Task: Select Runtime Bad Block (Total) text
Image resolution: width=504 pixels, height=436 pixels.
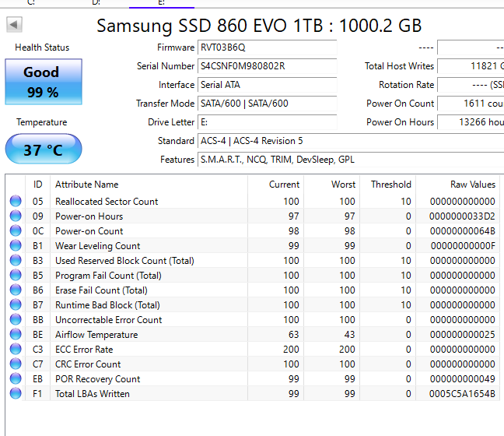Action: coord(107,305)
